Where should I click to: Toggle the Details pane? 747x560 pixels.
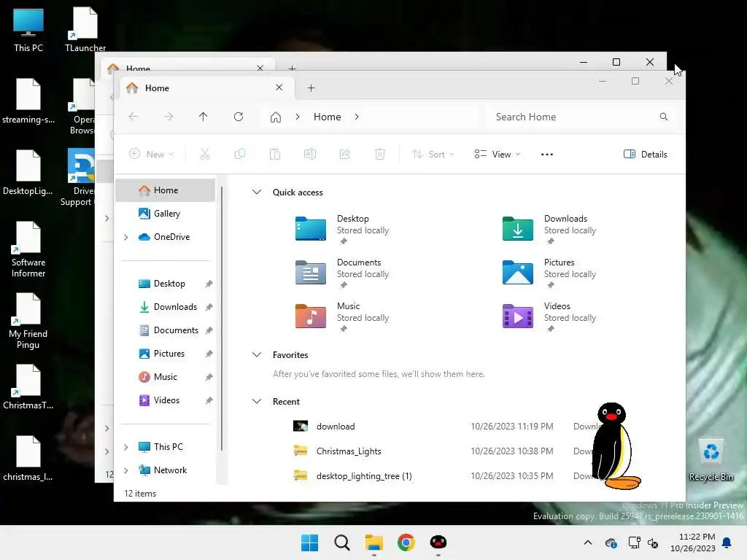click(x=645, y=155)
